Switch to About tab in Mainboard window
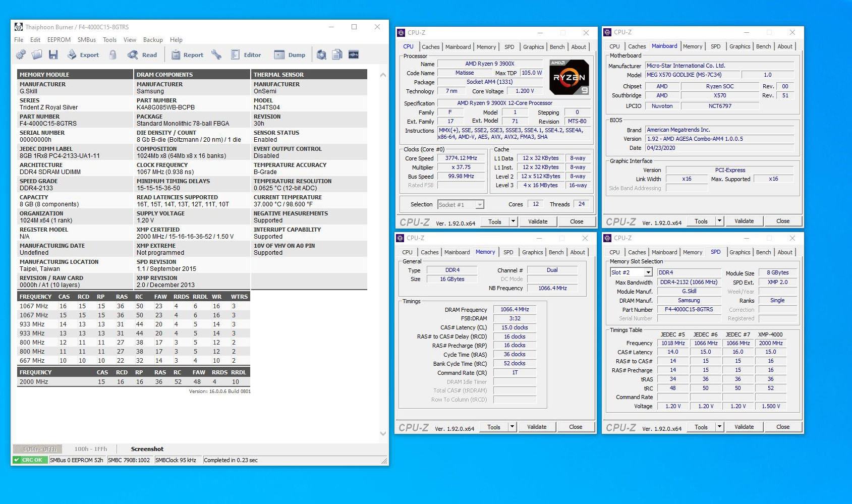Screen dimensions: 852x504 pos(784,46)
